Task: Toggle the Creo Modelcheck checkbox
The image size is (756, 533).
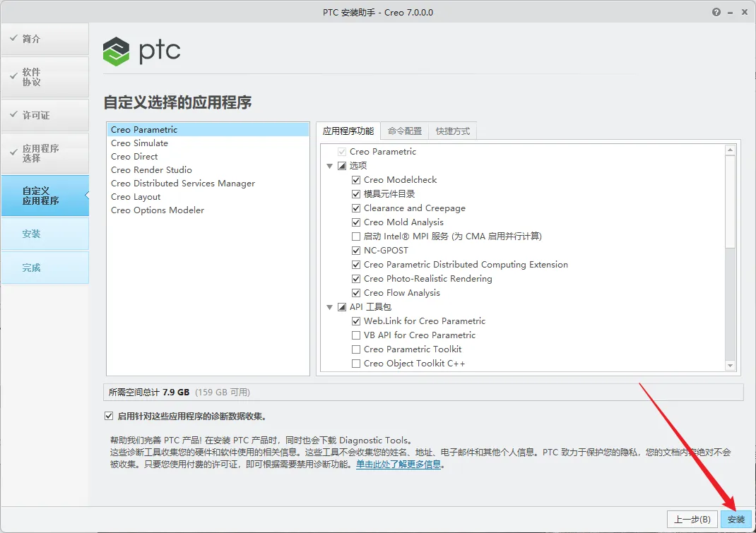Action: (x=356, y=180)
